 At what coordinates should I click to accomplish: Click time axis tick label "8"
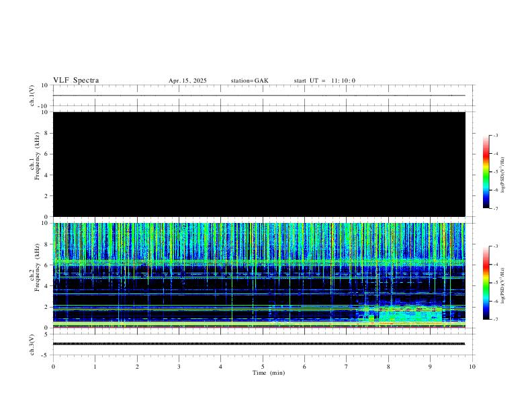click(x=388, y=367)
